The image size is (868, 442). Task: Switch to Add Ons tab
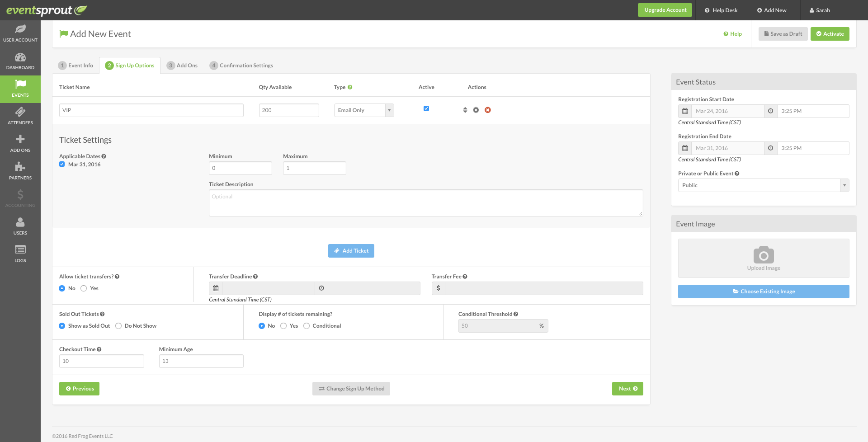tap(182, 66)
